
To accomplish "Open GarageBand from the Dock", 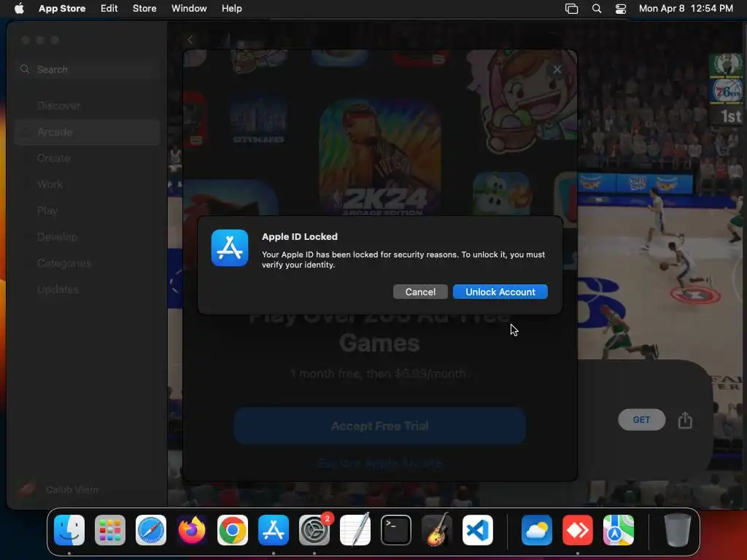I will pyautogui.click(x=437, y=530).
